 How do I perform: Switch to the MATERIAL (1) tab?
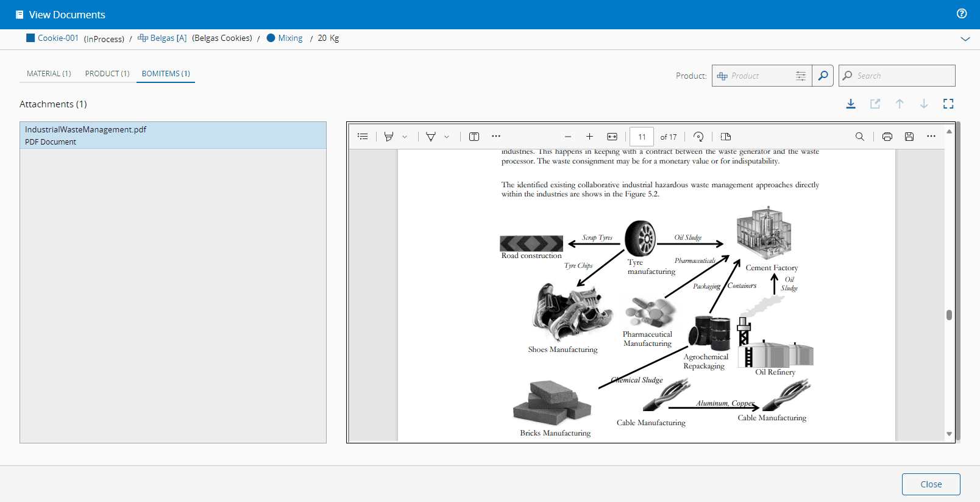coord(49,74)
